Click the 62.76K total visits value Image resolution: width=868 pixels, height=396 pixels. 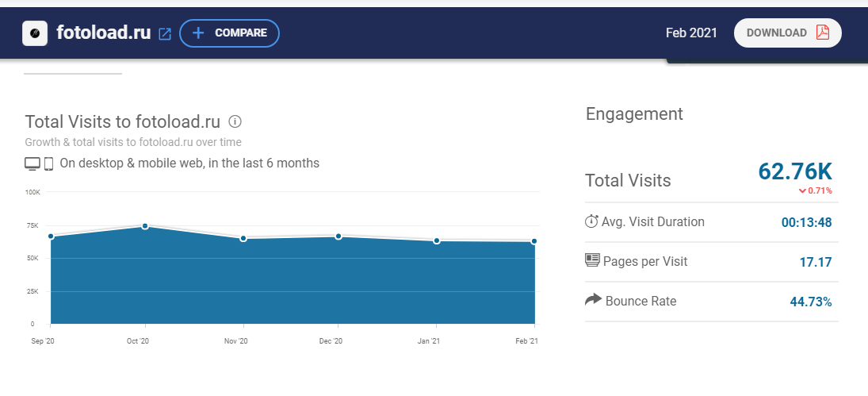coord(795,171)
